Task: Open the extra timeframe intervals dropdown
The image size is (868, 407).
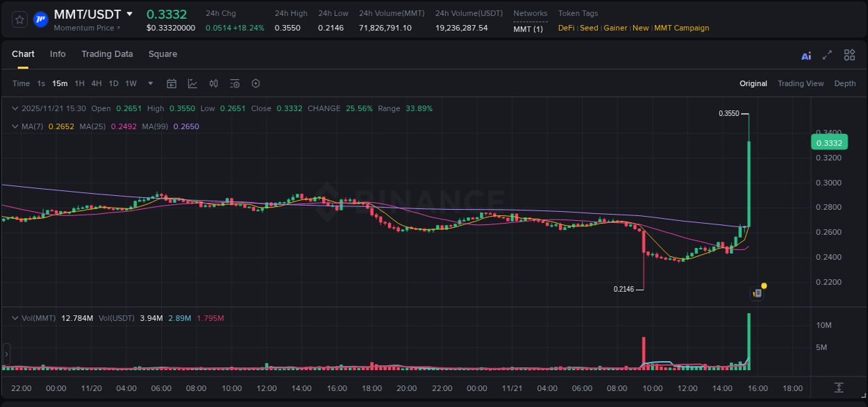Action: tap(149, 83)
